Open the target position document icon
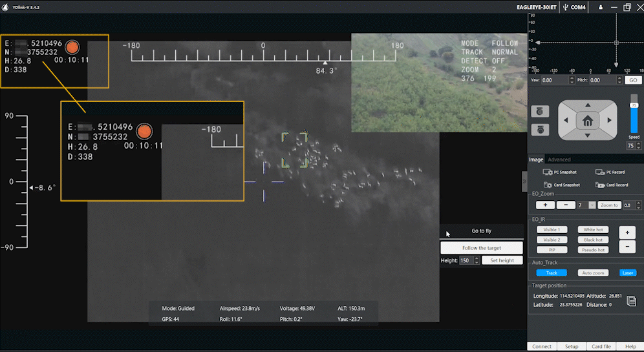 (x=631, y=301)
